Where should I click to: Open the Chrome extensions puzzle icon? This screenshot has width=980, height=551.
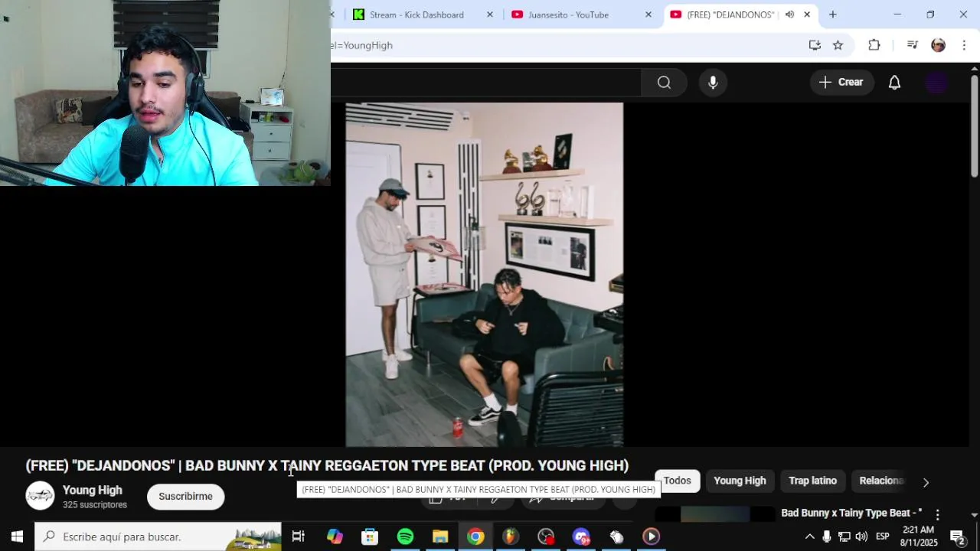[x=874, y=45]
